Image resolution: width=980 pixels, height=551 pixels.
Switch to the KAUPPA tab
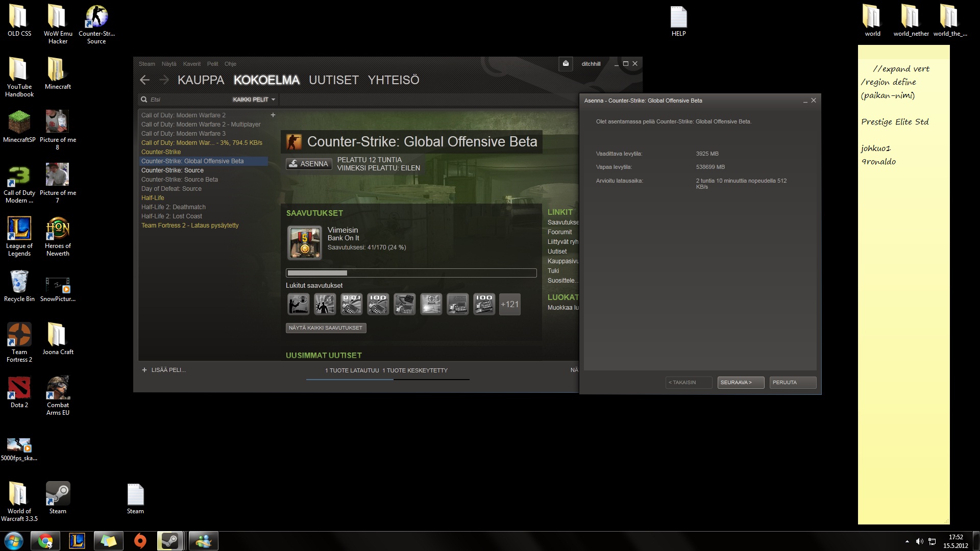(201, 80)
